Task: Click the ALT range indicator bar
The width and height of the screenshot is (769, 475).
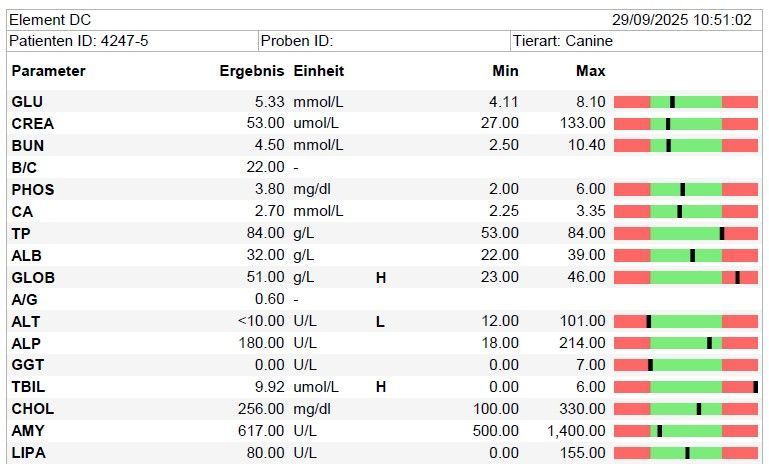Action: 685,321
